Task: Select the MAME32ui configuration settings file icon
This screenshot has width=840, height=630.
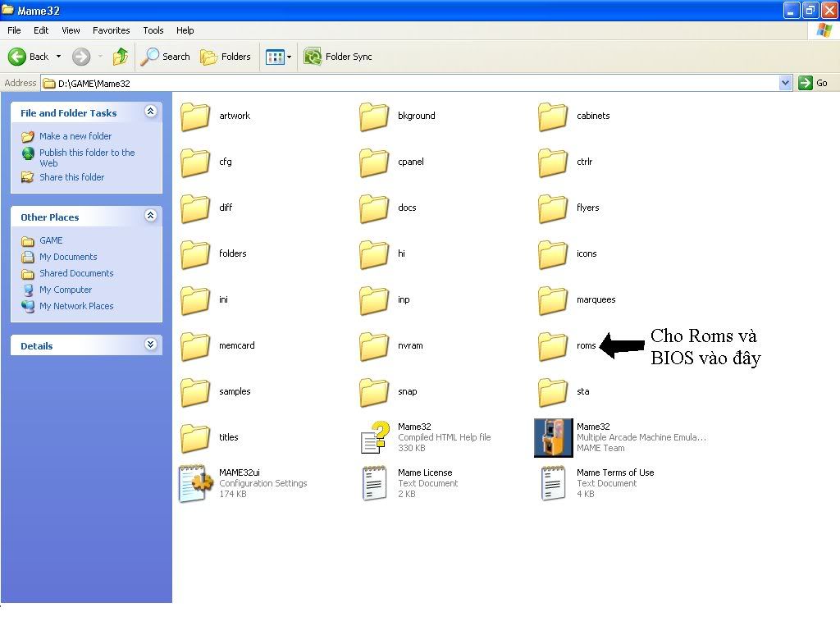Action: 195,483
